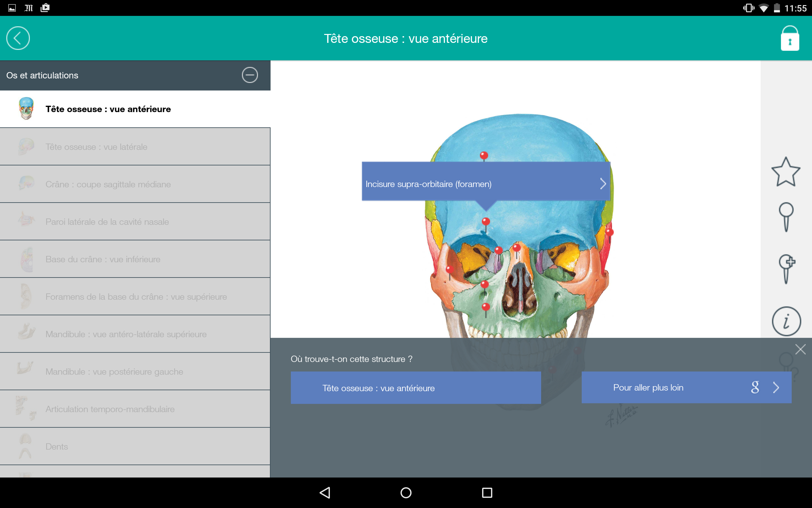Close the structure info panel

800,350
